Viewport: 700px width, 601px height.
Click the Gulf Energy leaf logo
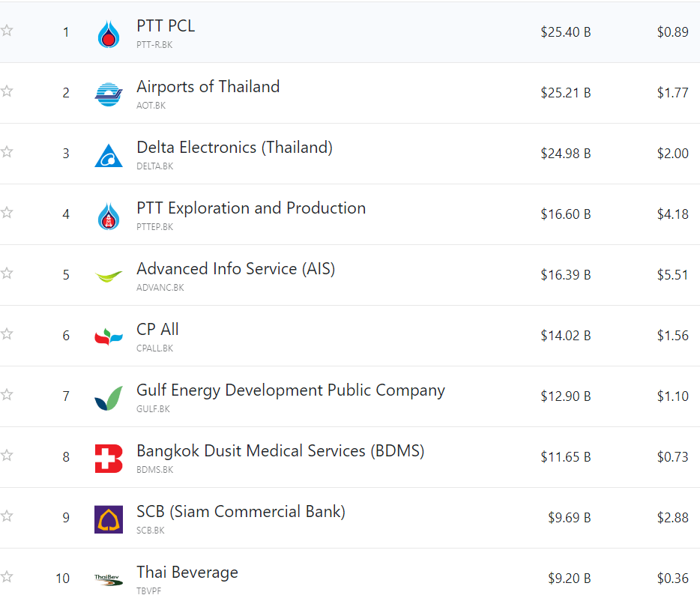pos(109,398)
